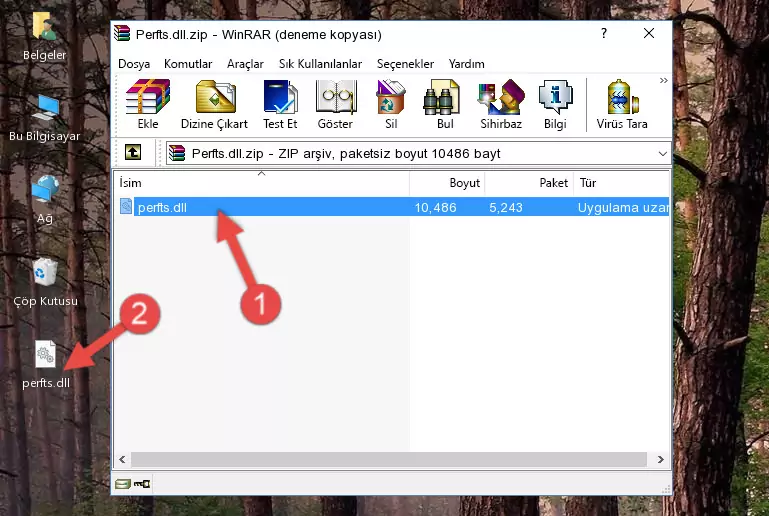
Task: Select the Belgeler desktop icon
Action: (45, 36)
